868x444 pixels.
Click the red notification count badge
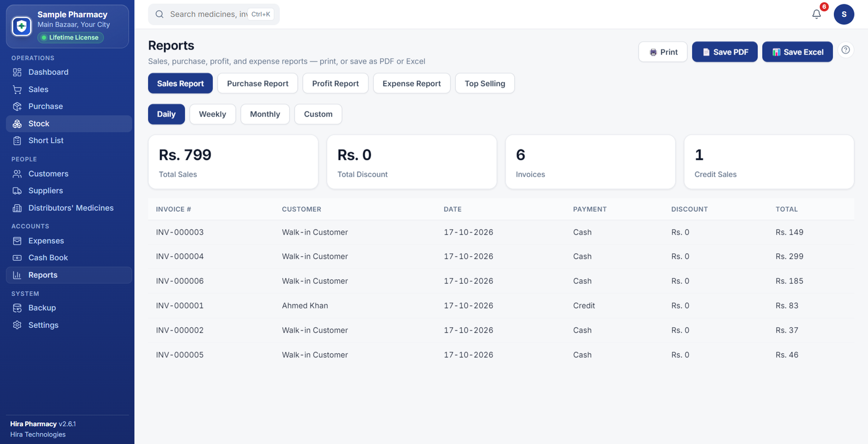(x=824, y=7)
